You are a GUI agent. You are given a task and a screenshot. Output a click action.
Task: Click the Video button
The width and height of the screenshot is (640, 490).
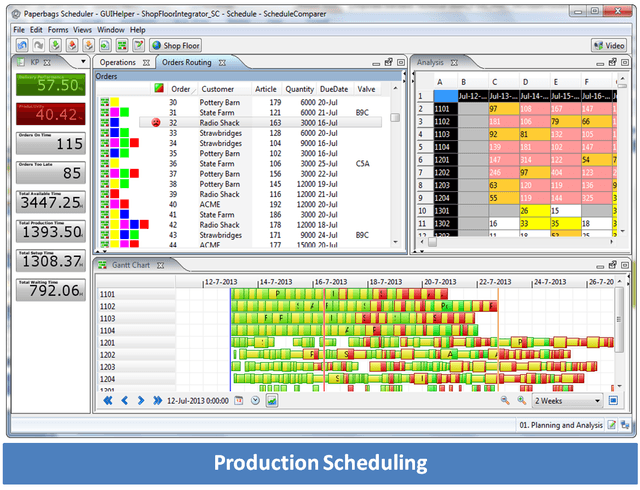click(x=609, y=45)
